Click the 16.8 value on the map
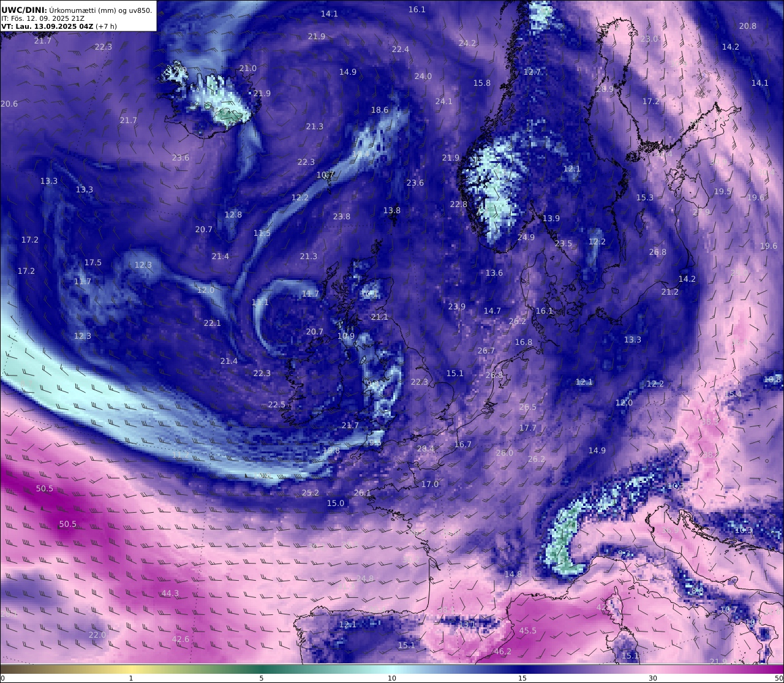 pyautogui.click(x=524, y=342)
